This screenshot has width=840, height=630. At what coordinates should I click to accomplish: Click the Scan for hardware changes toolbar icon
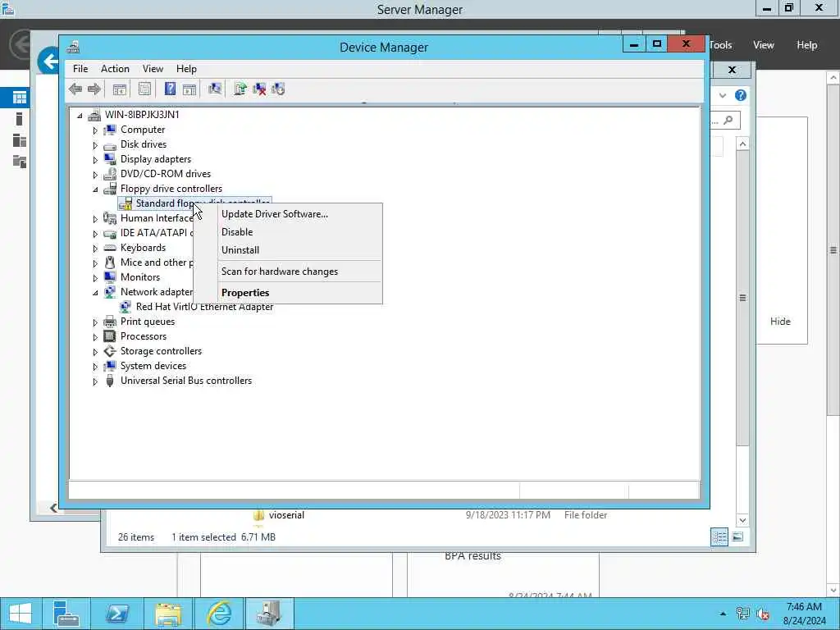point(215,89)
